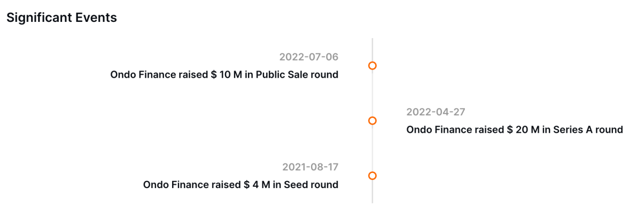Click the Significant Events heading
Image resolution: width=644 pixels, height=211 pixels.
tap(62, 18)
